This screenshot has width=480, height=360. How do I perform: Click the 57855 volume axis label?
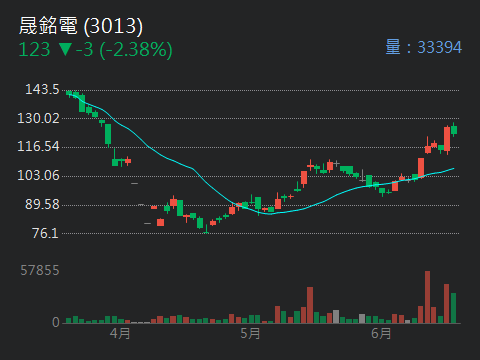tap(40, 270)
